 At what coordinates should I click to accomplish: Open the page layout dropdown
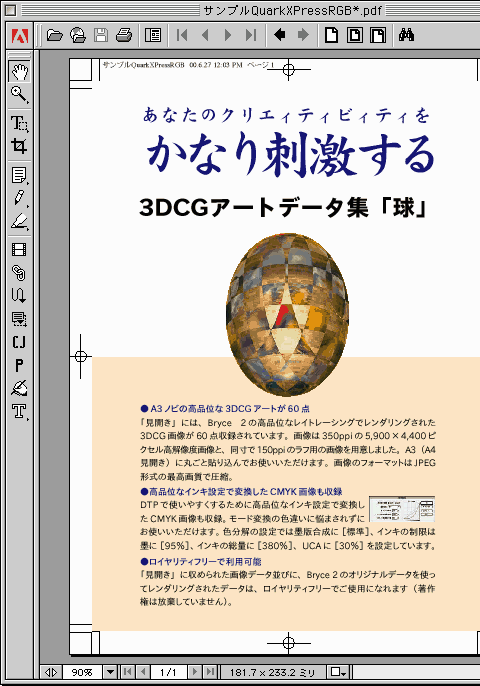click(338, 672)
